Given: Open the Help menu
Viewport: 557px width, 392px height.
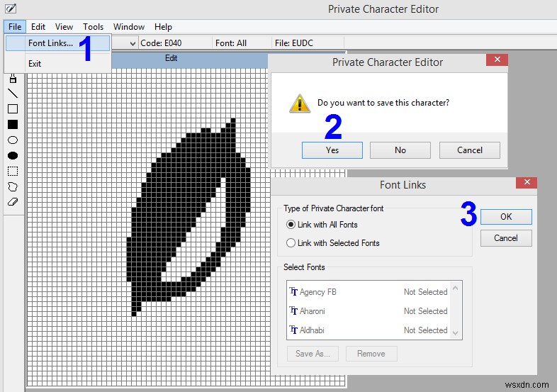Looking at the screenshot, I should pyautogui.click(x=163, y=27).
